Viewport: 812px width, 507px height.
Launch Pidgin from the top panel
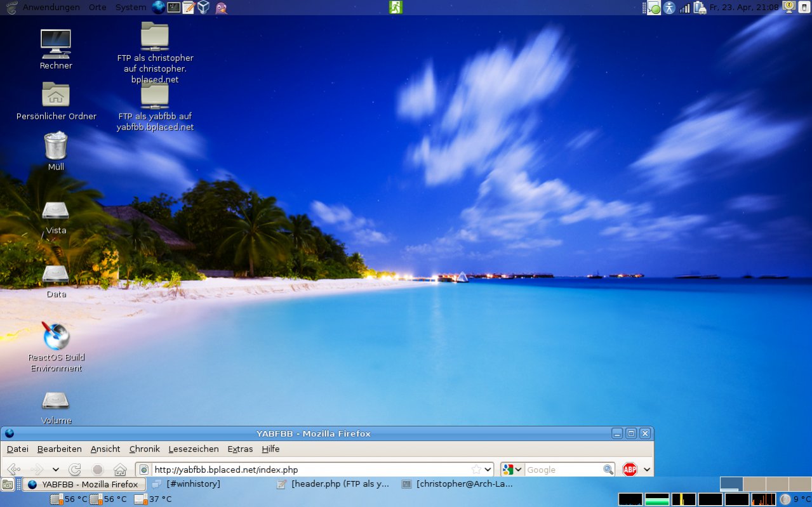pyautogui.click(x=220, y=8)
